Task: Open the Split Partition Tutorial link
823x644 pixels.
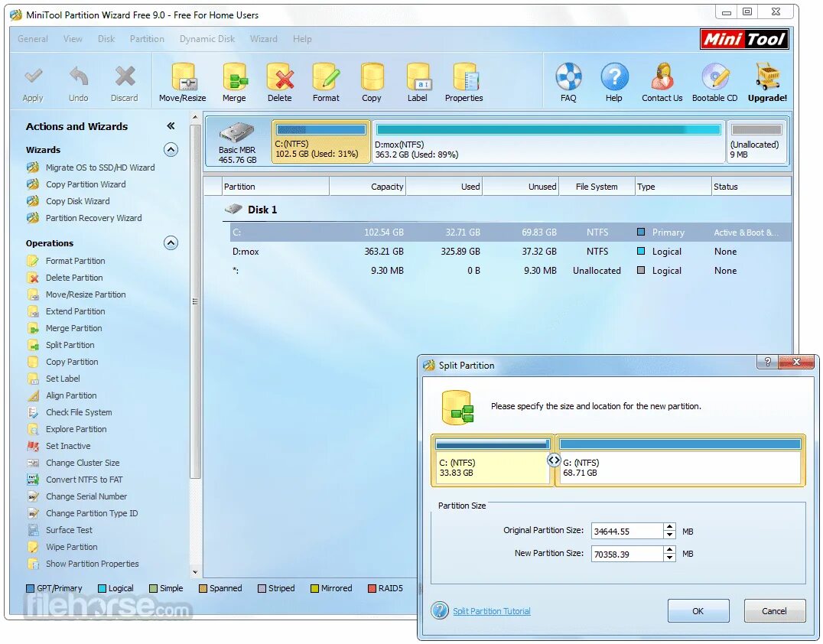Action: tap(492, 611)
